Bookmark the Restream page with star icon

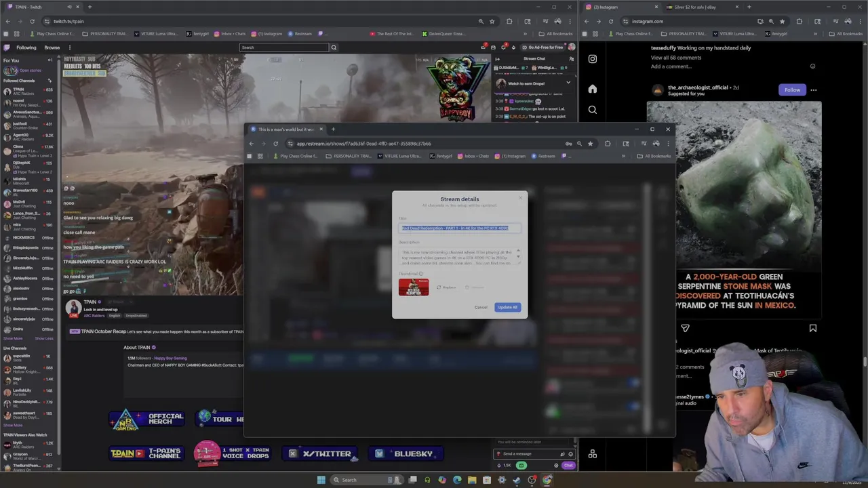point(590,143)
